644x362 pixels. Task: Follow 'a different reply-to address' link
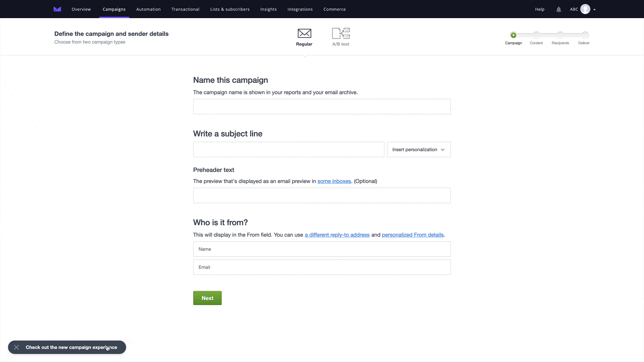click(x=337, y=235)
